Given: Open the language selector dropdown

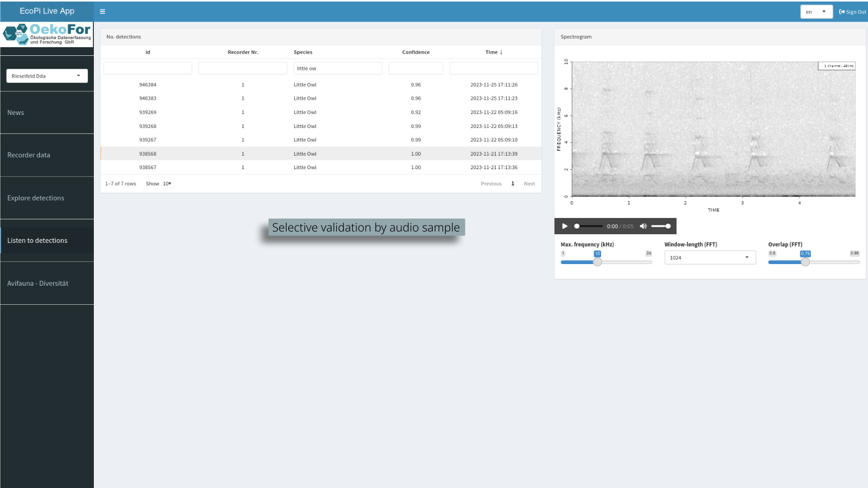Looking at the screenshot, I should [x=816, y=12].
